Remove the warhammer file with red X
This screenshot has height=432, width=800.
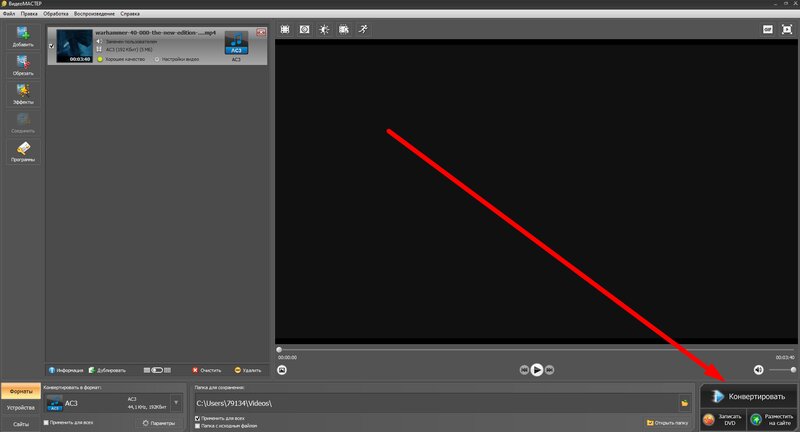[261, 33]
